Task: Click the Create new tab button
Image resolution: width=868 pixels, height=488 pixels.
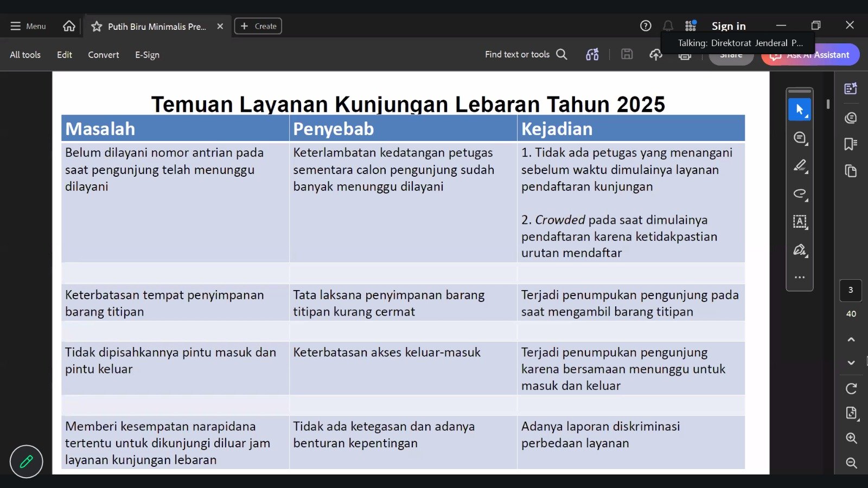Action: 258,26
